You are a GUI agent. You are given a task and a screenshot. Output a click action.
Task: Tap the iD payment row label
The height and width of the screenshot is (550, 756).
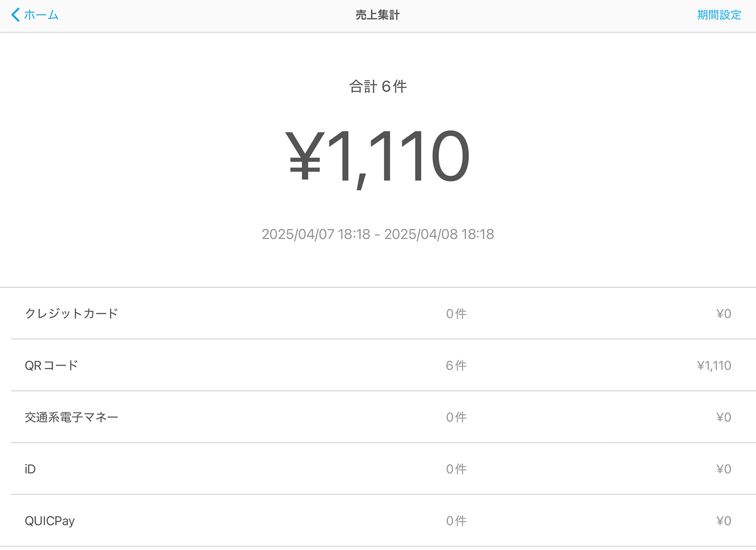(30, 469)
